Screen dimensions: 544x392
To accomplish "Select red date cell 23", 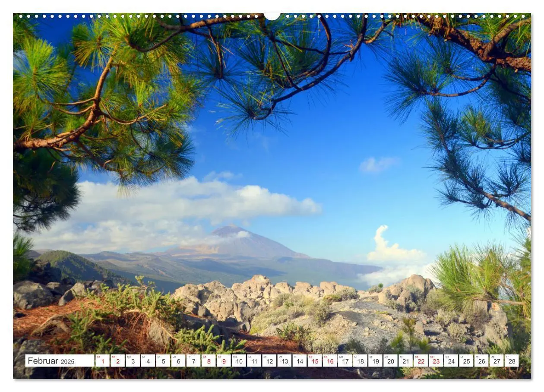I will click(x=436, y=361).
